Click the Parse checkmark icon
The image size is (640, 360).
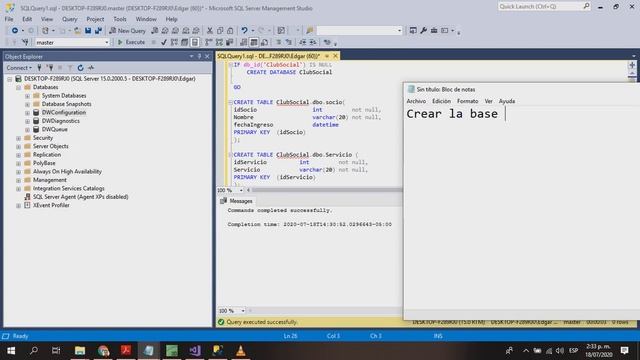[164, 42]
